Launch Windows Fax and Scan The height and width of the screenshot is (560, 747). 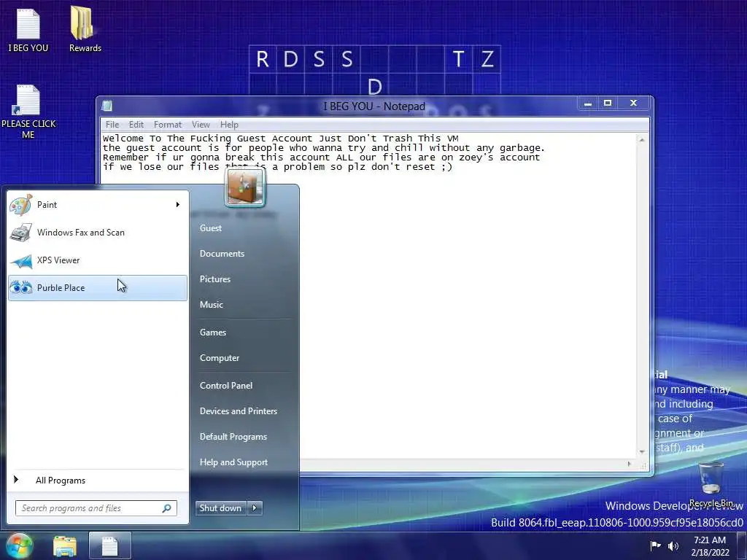coord(98,233)
